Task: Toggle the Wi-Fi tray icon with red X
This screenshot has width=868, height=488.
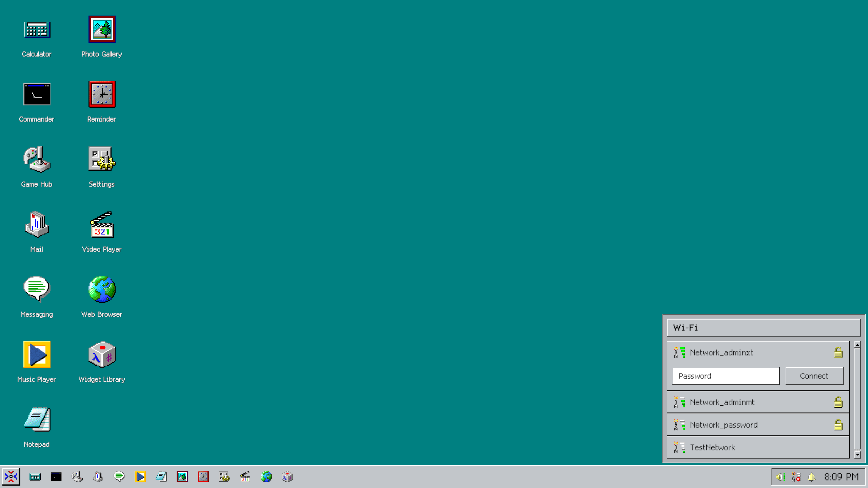Action: coord(796,477)
